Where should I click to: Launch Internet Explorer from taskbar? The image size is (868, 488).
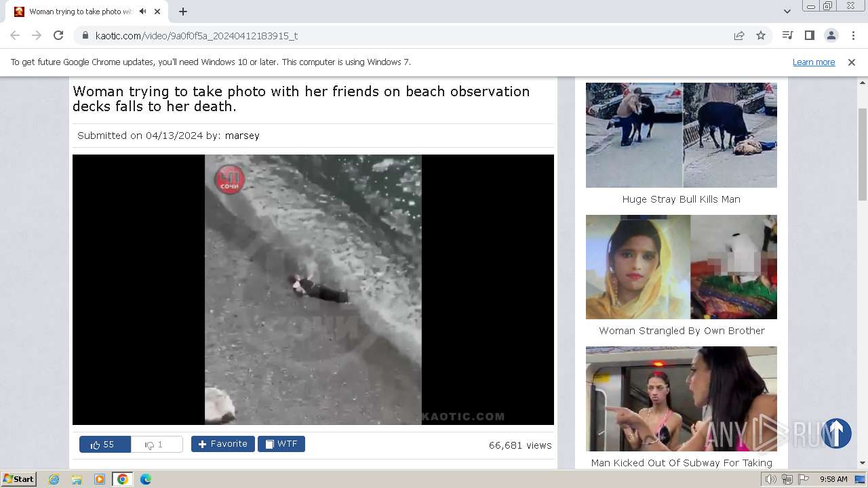[54, 479]
